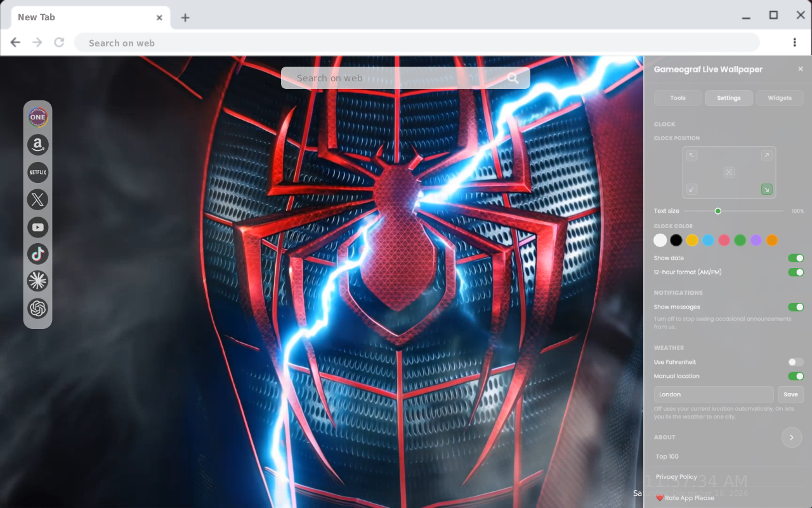Open the browser three-dot menu
This screenshot has height=508, width=812.
(x=794, y=43)
